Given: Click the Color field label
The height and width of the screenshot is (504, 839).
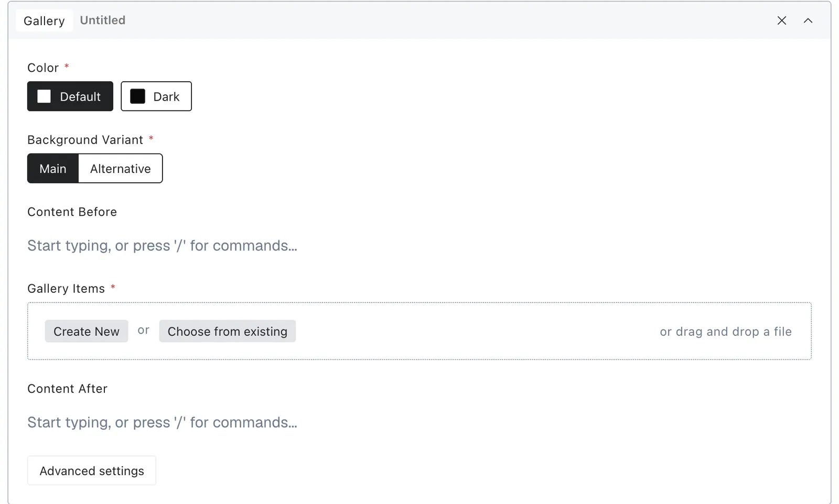Looking at the screenshot, I should click(43, 68).
